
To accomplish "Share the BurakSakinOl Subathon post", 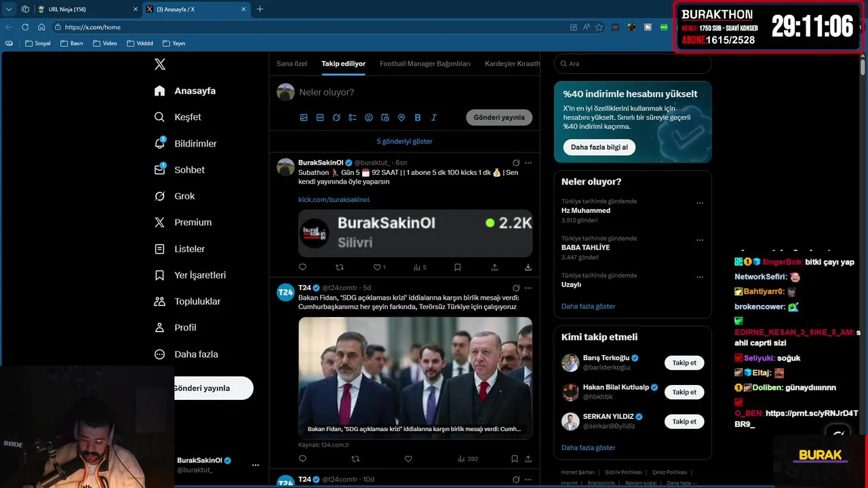I will point(495,267).
